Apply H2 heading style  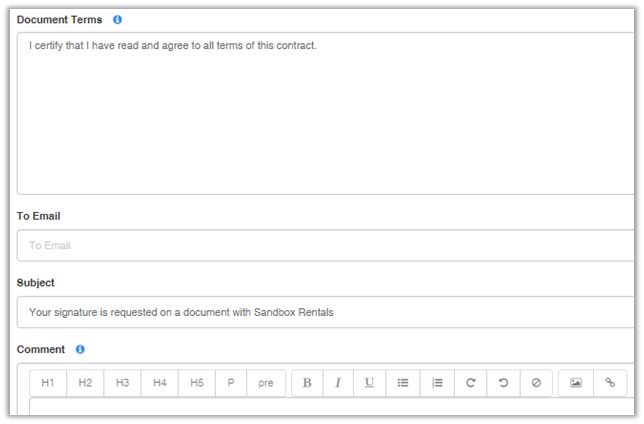[x=85, y=383]
